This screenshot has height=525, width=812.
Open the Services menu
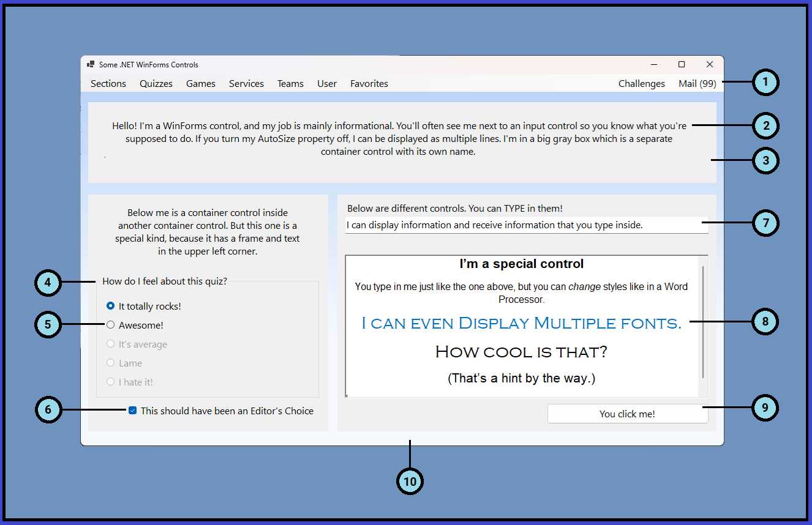[246, 84]
